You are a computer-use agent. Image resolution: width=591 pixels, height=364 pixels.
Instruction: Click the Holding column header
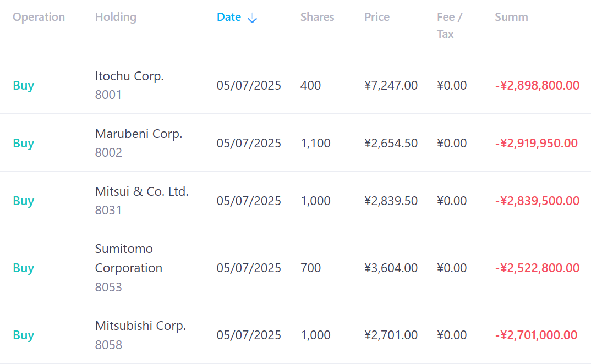click(116, 17)
